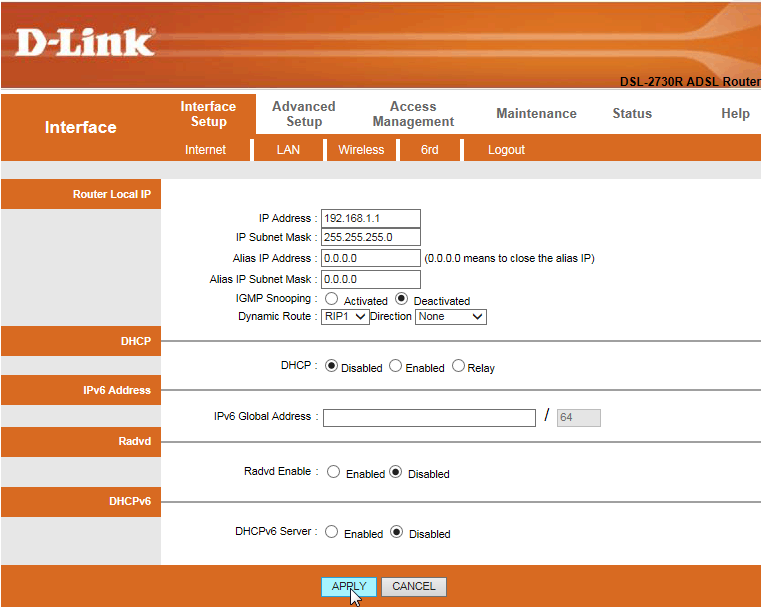Click the Radvd section header
This screenshot has width=765, height=609.
(81, 442)
